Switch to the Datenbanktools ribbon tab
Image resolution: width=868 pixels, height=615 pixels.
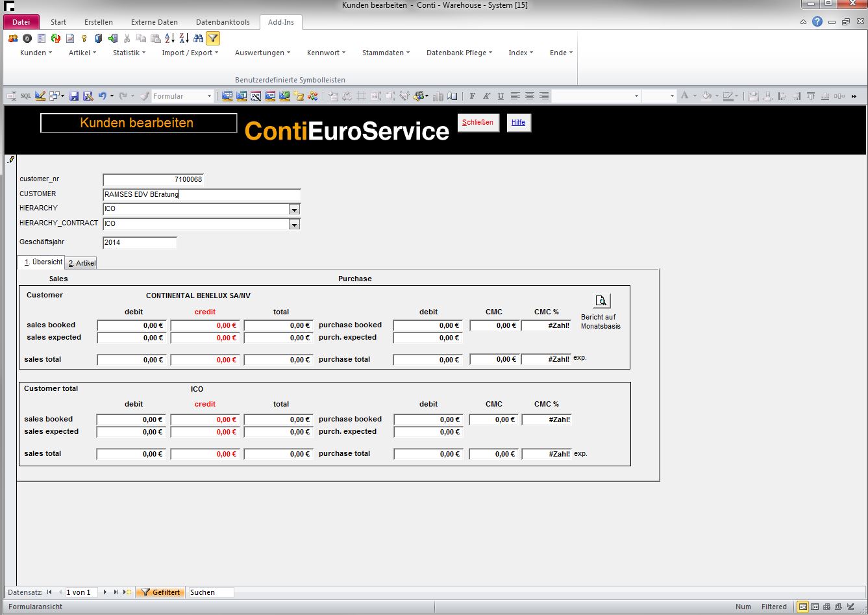(223, 22)
